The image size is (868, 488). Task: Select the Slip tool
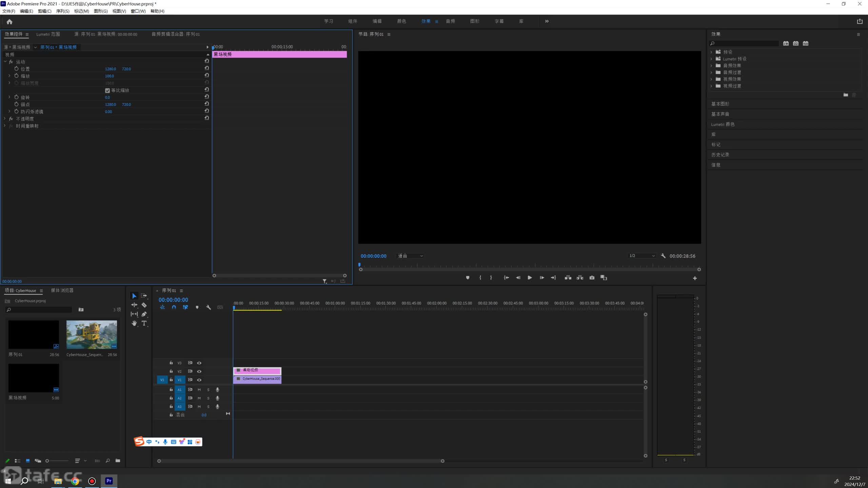[x=134, y=314]
